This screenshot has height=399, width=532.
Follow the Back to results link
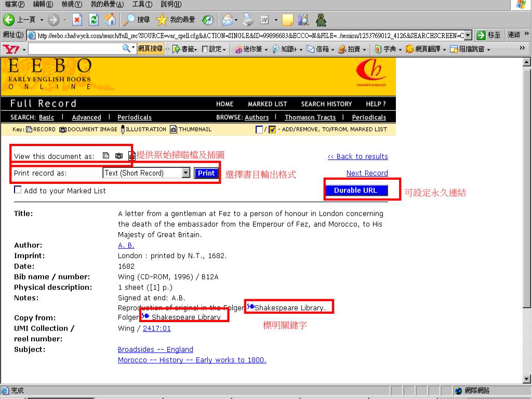(357, 156)
